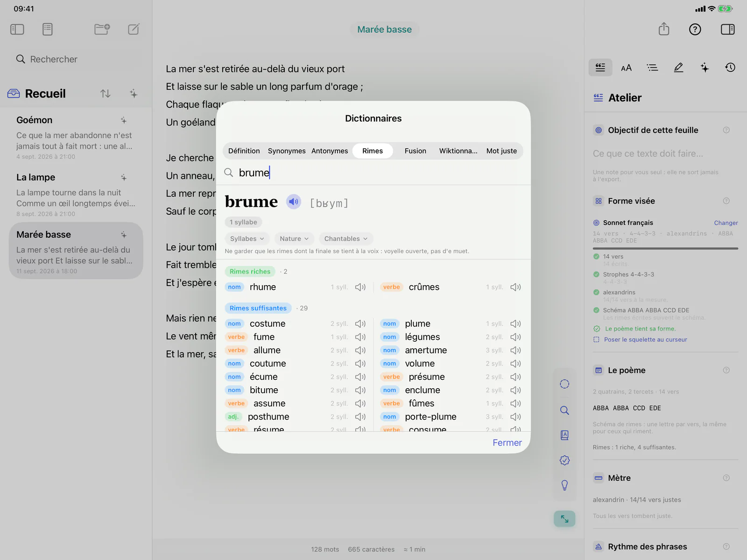Click the sort arrows next to Recueil
The image size is (747, 560).
[106, 94]
